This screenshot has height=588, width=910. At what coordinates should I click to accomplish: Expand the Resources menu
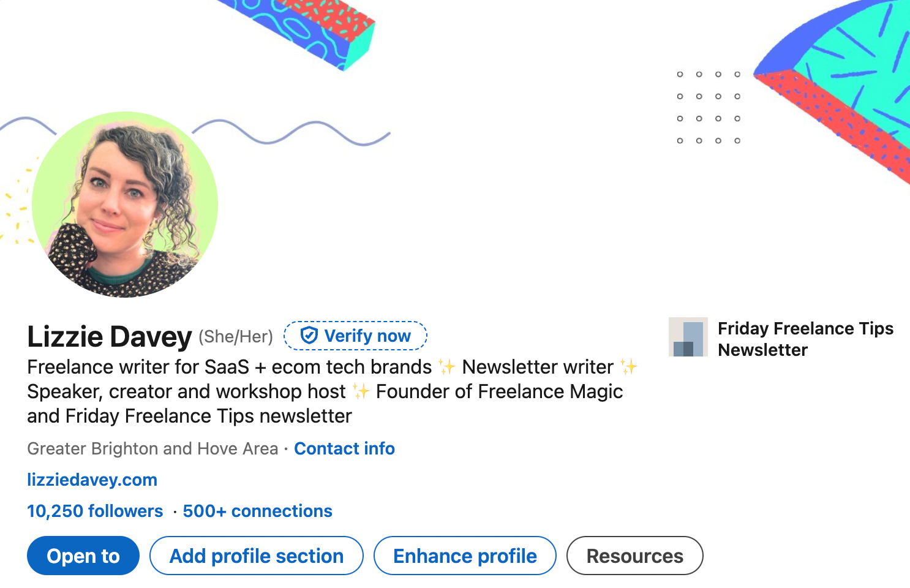click(634, 556)
